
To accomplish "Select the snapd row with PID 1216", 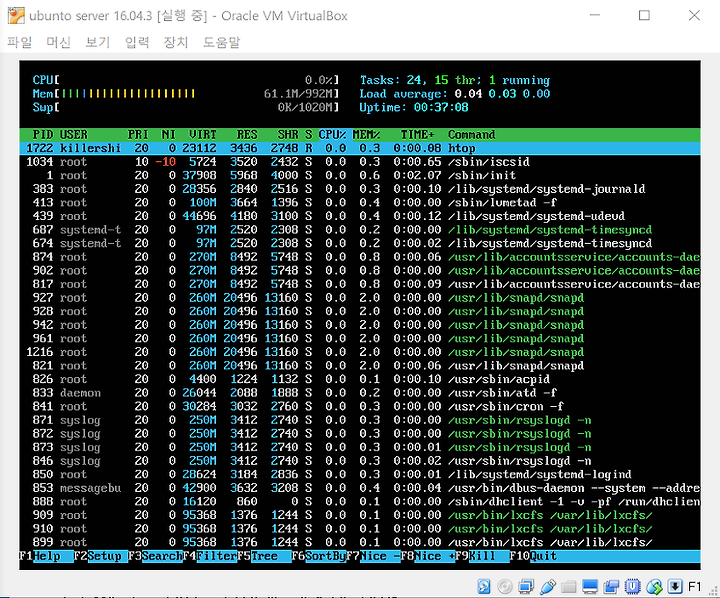I will pyautogui.click(x=360, y=352).
